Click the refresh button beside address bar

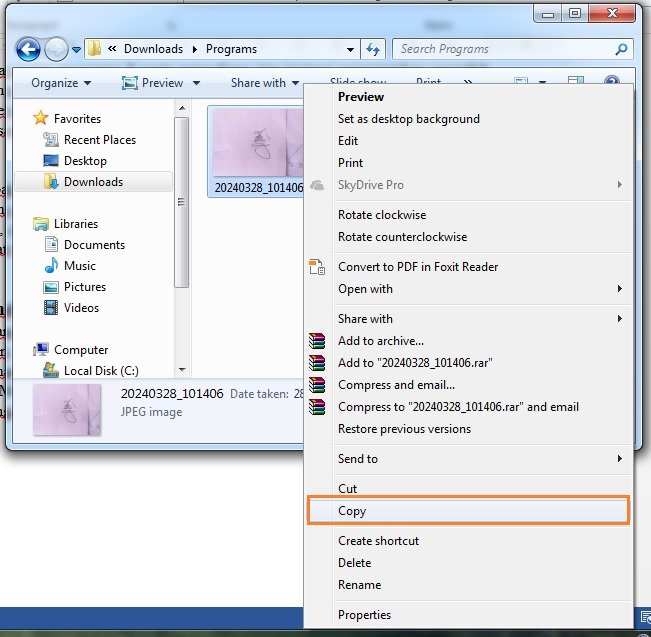374,49
